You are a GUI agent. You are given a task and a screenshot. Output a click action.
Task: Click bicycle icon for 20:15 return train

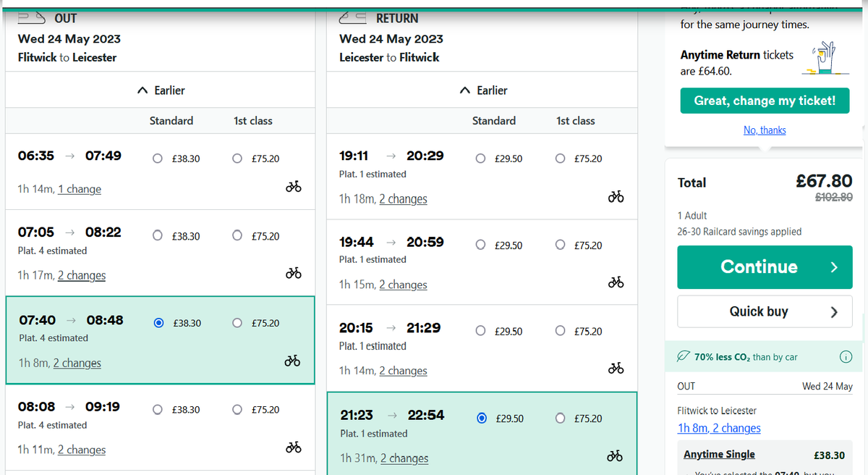click(616, 369)
